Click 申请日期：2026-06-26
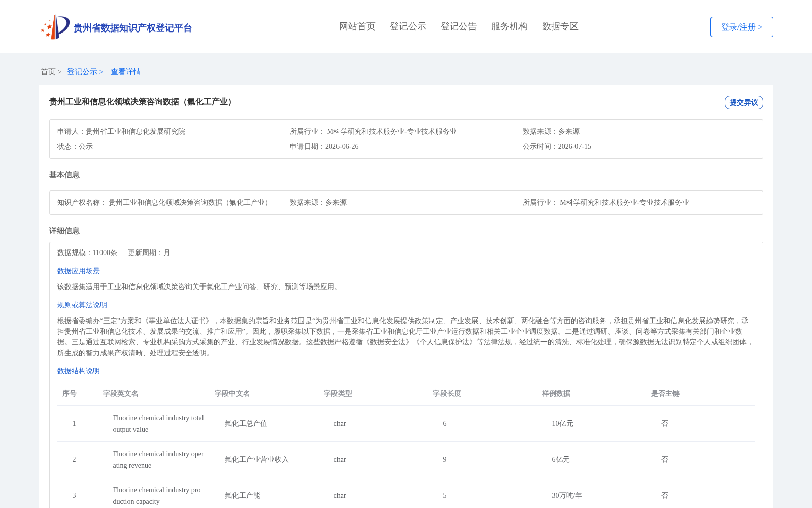This screenshot has width=812, height=508. click(324, 146)
